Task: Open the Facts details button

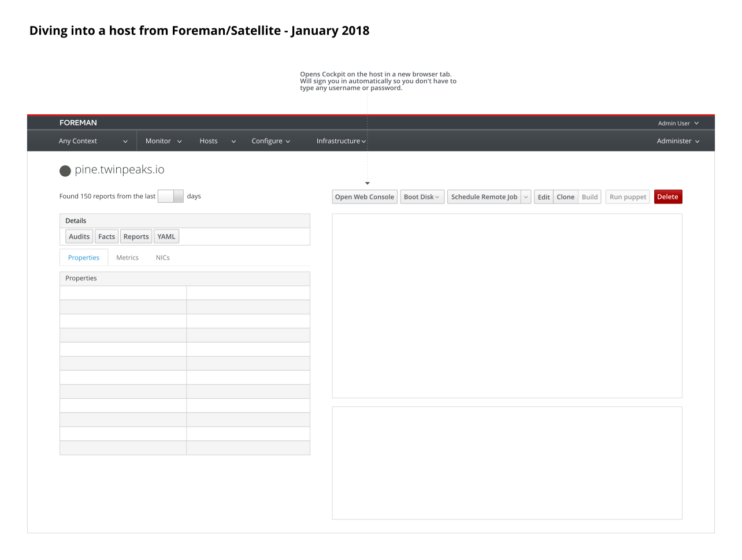Action: point(106,236)
